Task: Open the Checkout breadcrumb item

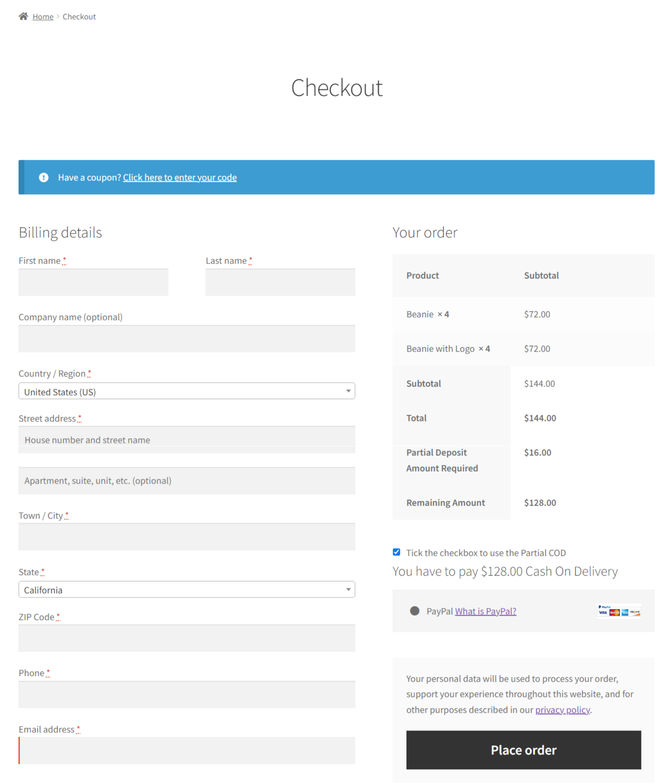Action: [x=79, y=16]
